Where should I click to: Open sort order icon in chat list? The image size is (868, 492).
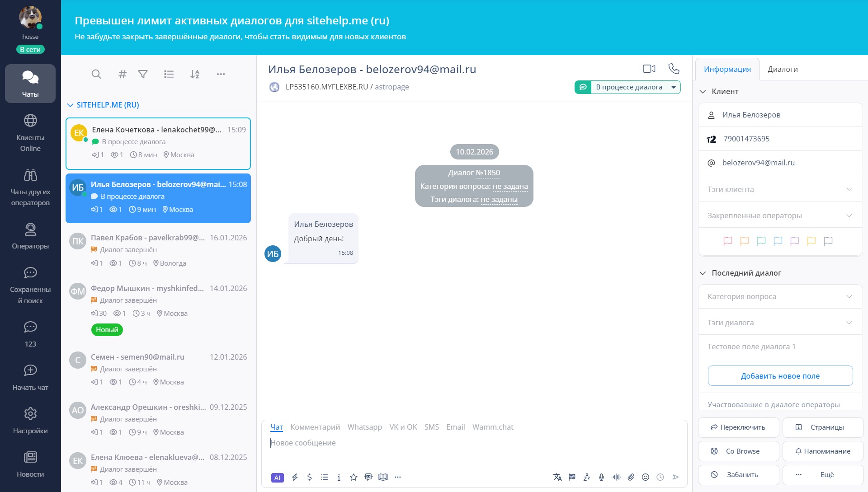click(195, 74)
